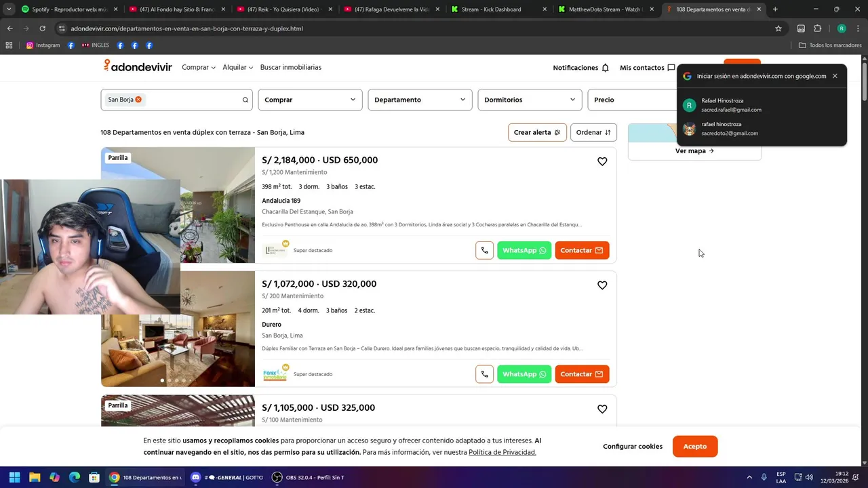
Task: Click the search magnifier icon in location box
Action: (245, 100)
